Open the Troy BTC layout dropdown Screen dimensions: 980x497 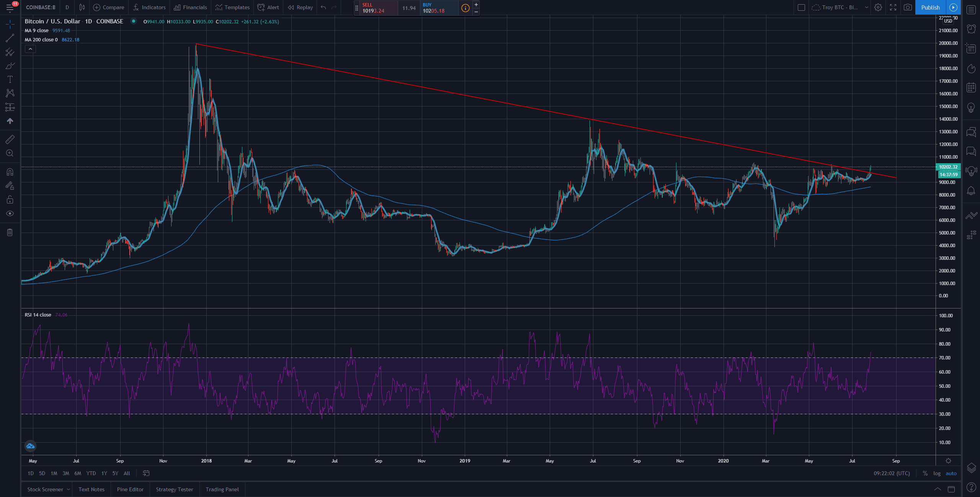coord(867,7)
